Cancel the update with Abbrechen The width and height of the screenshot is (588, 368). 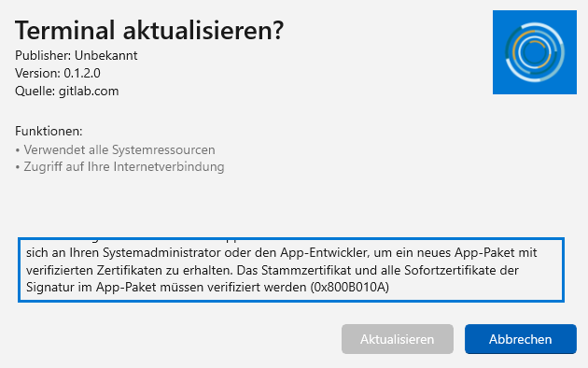click(521, 339)
